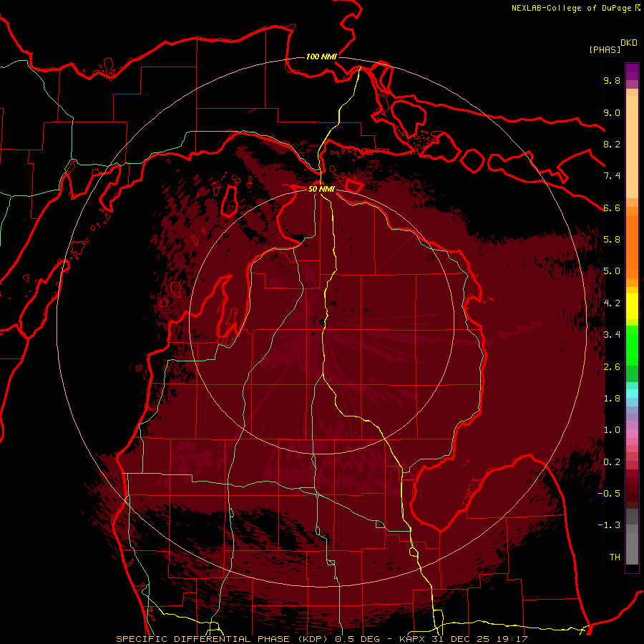
Task: Select the 4.2 value on color scale
Action: (x=612, y=303)
